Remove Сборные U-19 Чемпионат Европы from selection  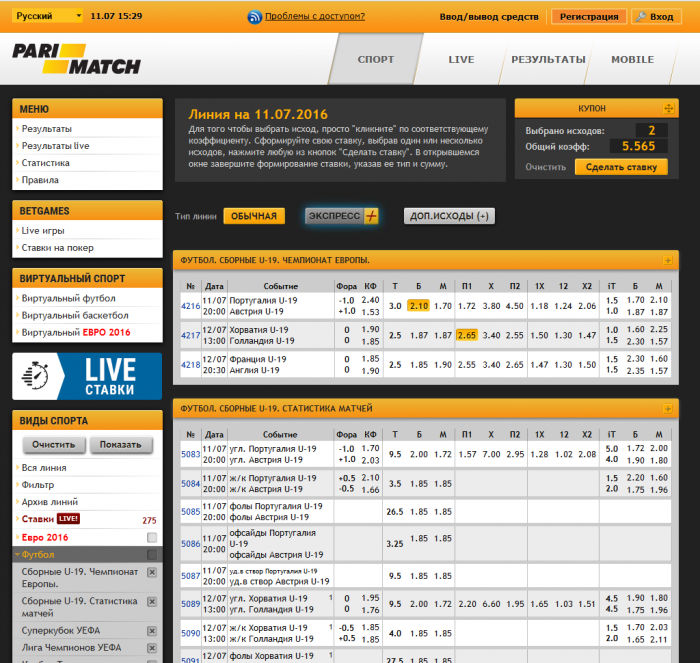pos(152,572)
